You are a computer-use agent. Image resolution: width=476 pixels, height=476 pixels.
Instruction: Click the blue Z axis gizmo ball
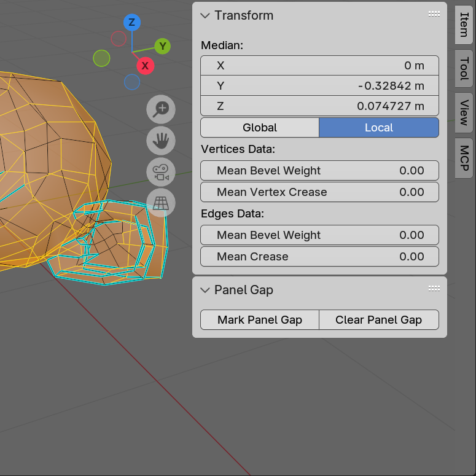click(x=131, y=23)
